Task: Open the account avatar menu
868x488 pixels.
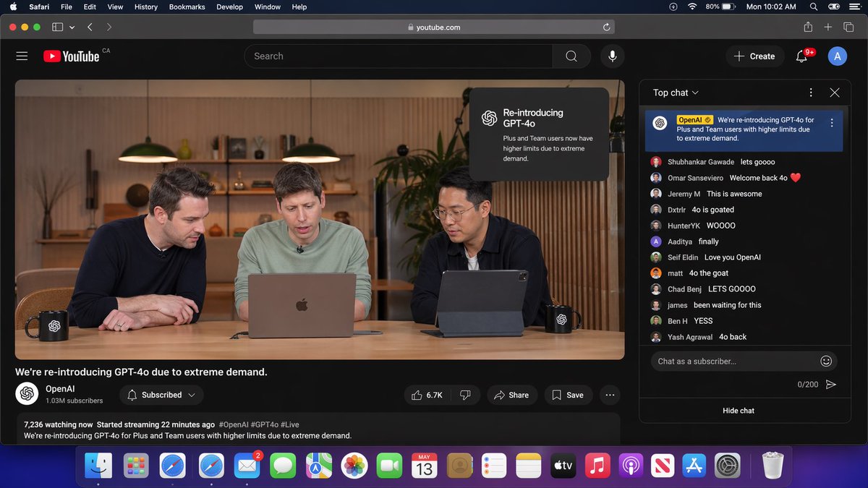Action: (837, 56)
